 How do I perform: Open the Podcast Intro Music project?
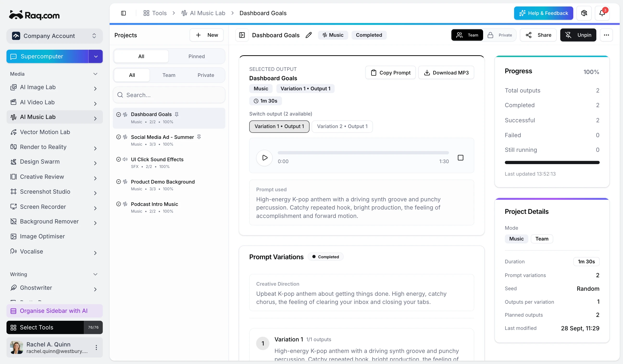click(169, 207)
